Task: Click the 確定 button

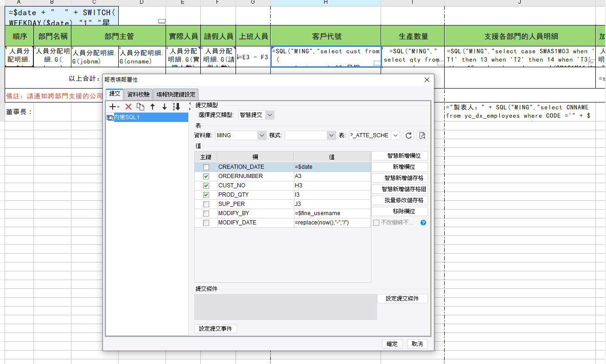Action: pyautogui.click(x=392, y=344)
